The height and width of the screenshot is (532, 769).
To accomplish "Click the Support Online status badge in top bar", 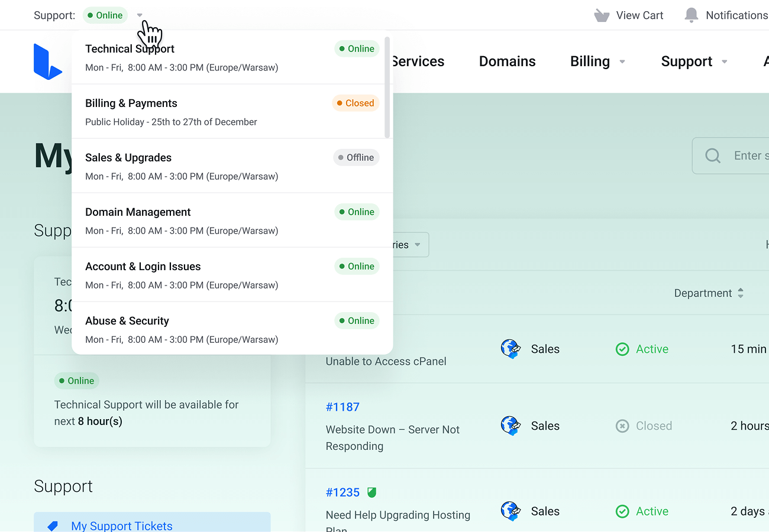I will [105, 15].
